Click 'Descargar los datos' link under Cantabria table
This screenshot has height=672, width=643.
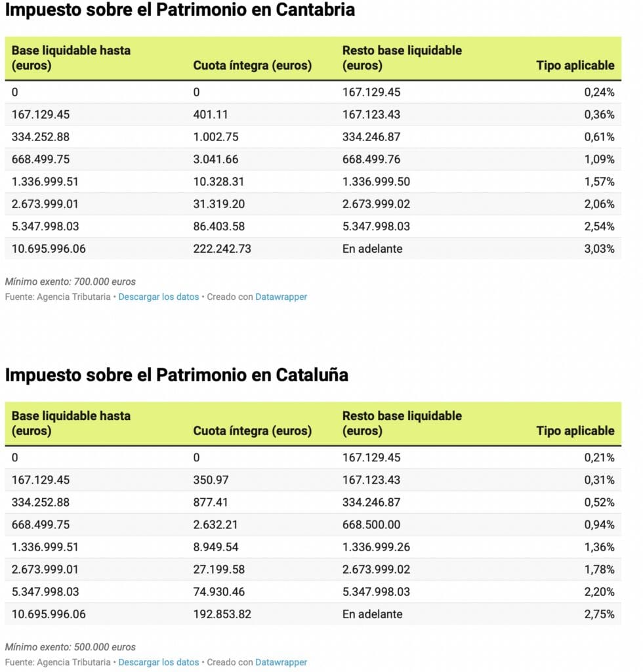[158, 297]
